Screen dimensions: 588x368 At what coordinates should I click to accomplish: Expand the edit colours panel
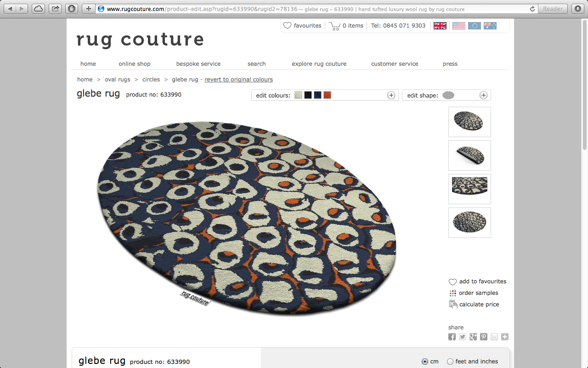pos(391,95)
